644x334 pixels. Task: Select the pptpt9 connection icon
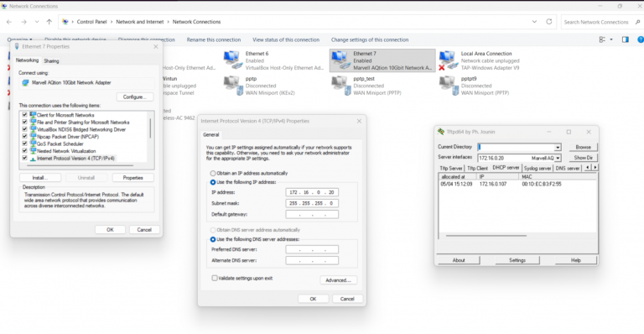coord(449,86)
